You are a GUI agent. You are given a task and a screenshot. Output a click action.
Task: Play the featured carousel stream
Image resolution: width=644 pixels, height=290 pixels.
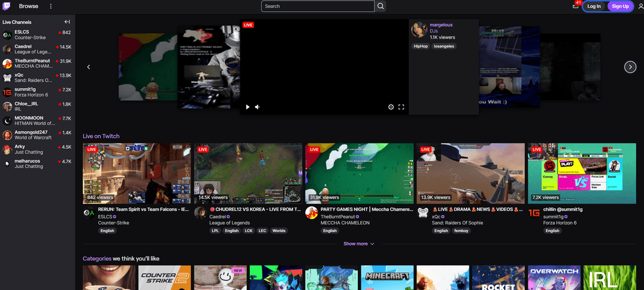pyautogui.click(x=247, y=107)
